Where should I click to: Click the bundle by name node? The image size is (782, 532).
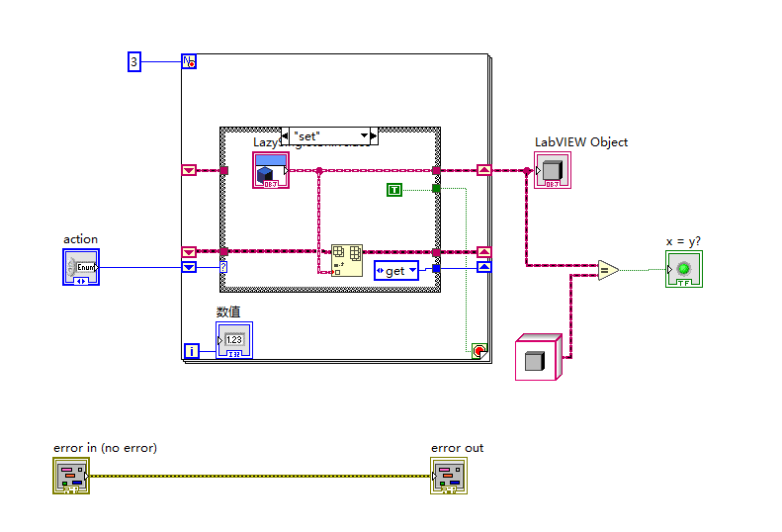point(347,260)
